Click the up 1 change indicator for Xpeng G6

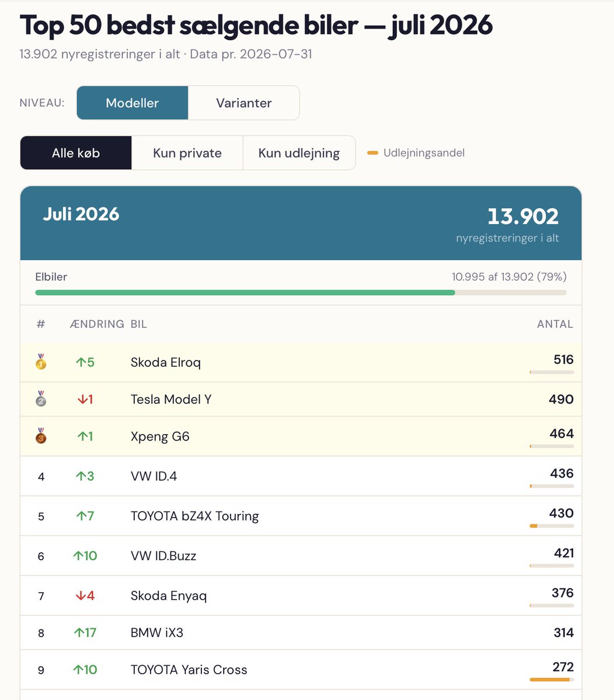(x=85, y=436)
